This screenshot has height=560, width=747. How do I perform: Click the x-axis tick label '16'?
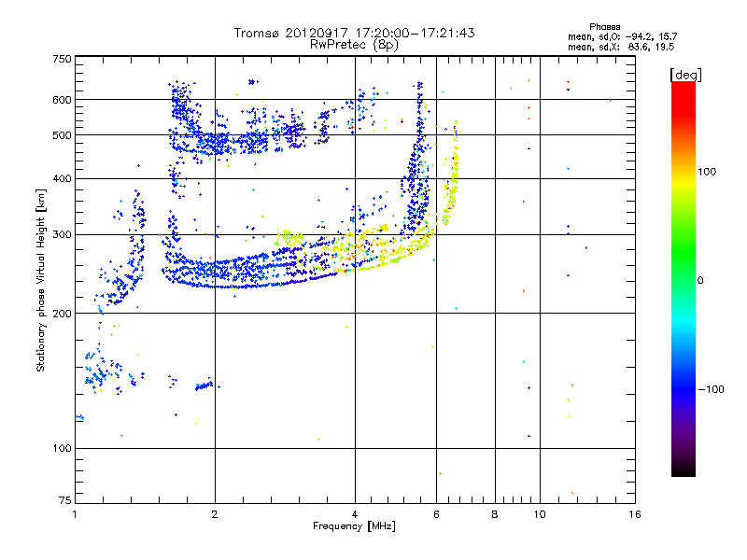[635, 514]
